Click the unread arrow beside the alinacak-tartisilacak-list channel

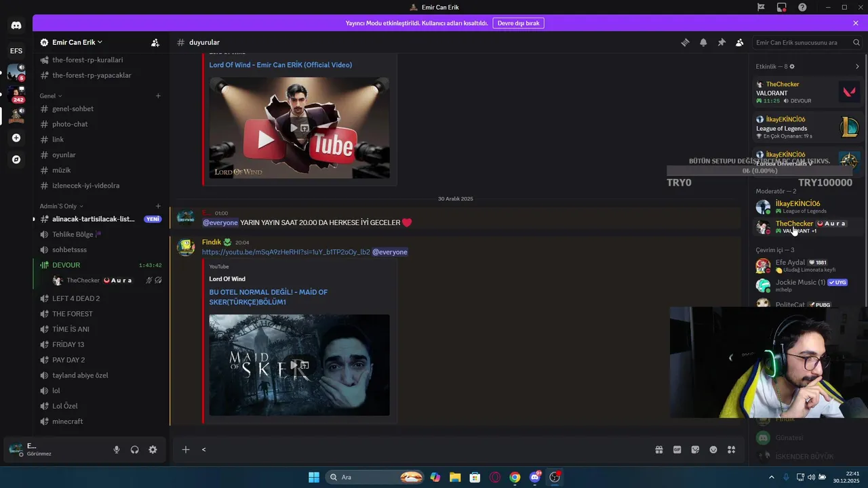point(34,219)
